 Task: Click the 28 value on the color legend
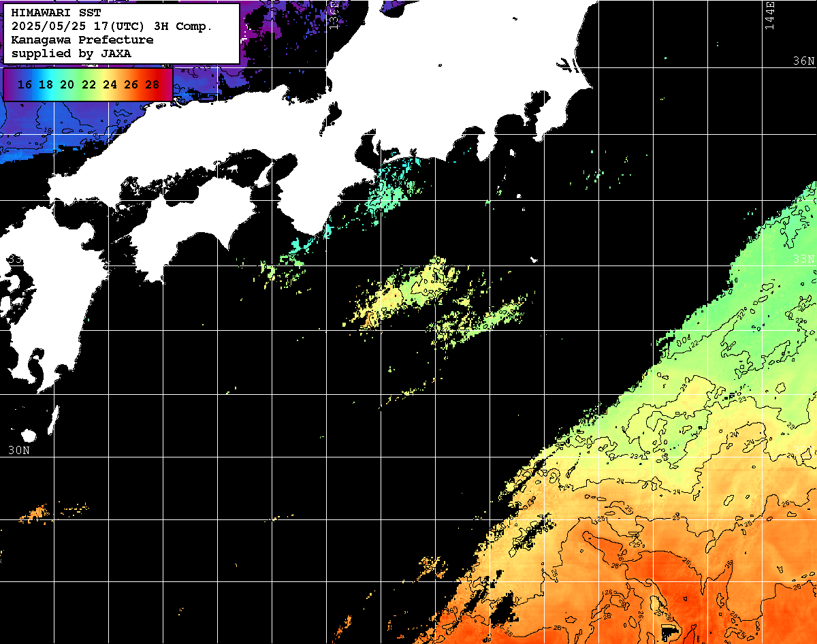click(153, 85)
